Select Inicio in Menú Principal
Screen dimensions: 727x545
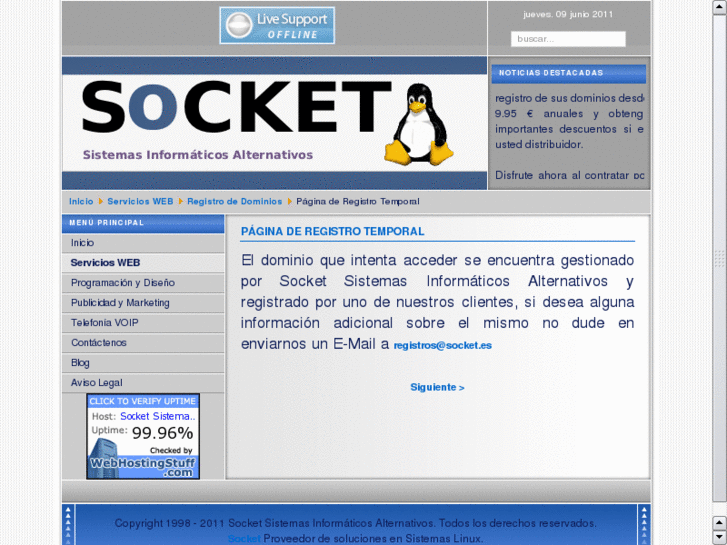143,243
